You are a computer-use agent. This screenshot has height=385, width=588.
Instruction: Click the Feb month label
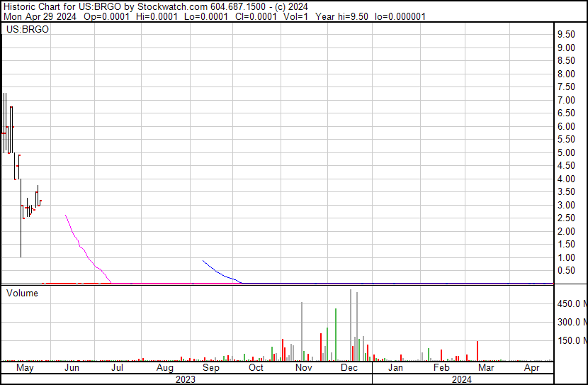click(441, 368)
